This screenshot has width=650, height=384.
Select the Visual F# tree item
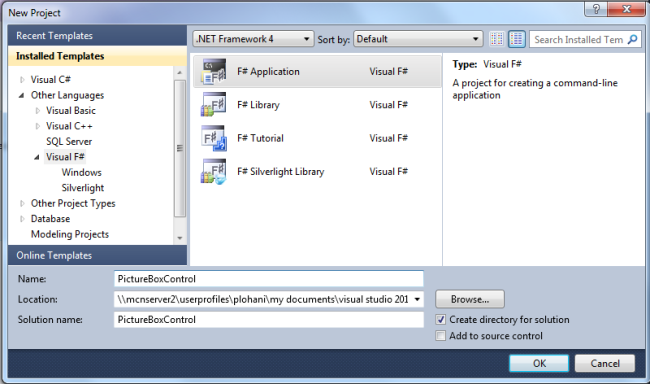click(x=65, y=157)
